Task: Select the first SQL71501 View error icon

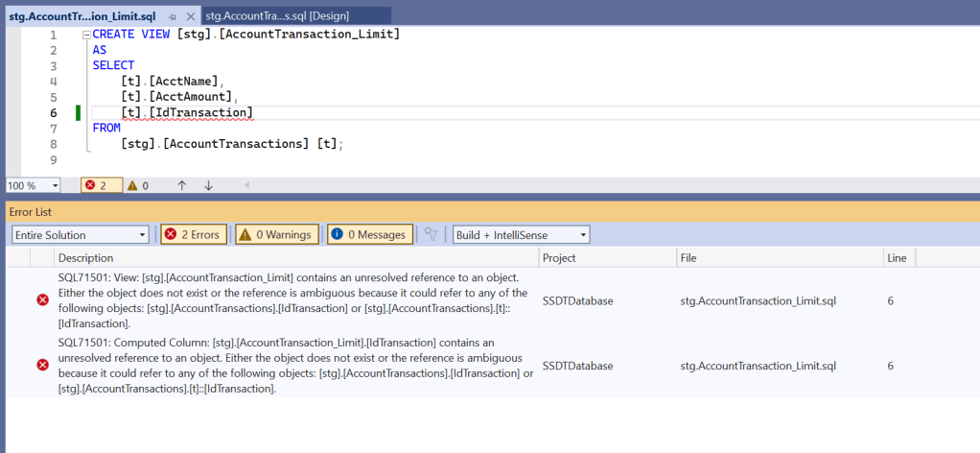Action: (42, 300)
